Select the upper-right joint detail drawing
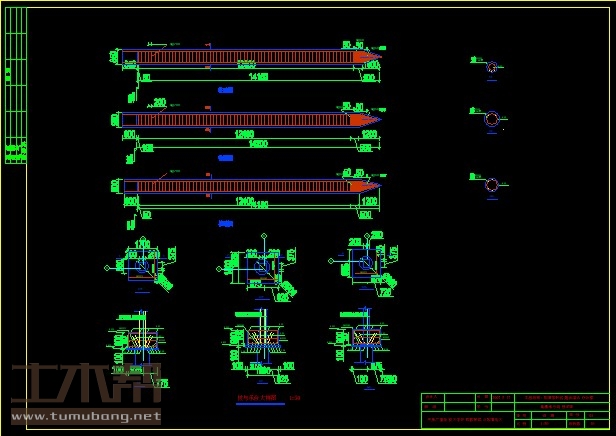616x436 pixels. point(363,266)
